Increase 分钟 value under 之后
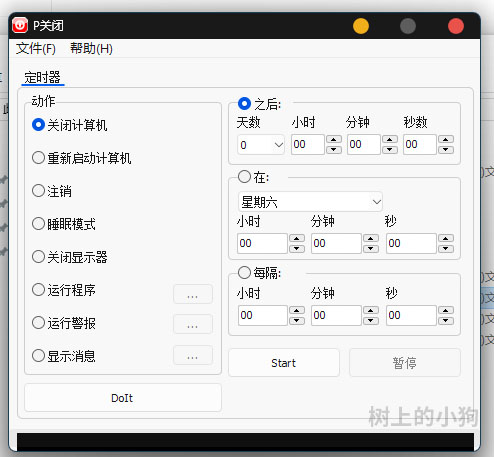 pyautogui.click(x=390, y=139)
